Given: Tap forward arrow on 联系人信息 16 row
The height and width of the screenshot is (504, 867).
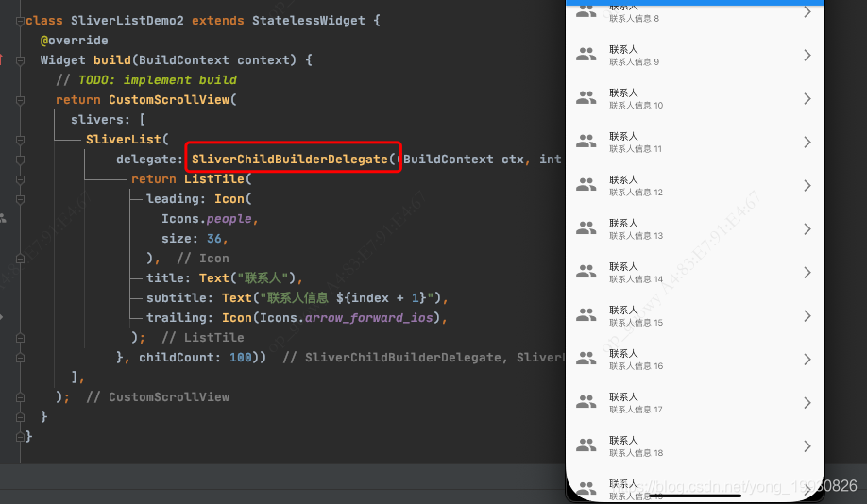Looking at the screenshot, I should coord(807,360).
